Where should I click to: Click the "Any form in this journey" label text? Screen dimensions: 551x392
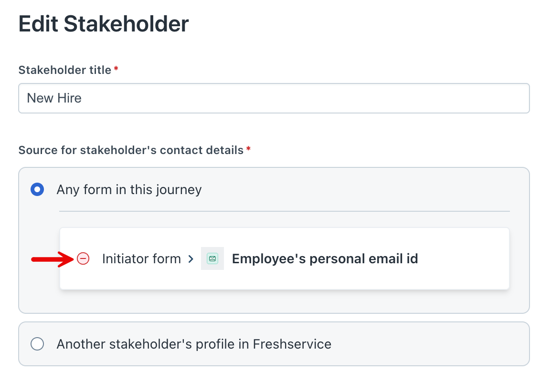pyautogui.click(x=129, y=190)
